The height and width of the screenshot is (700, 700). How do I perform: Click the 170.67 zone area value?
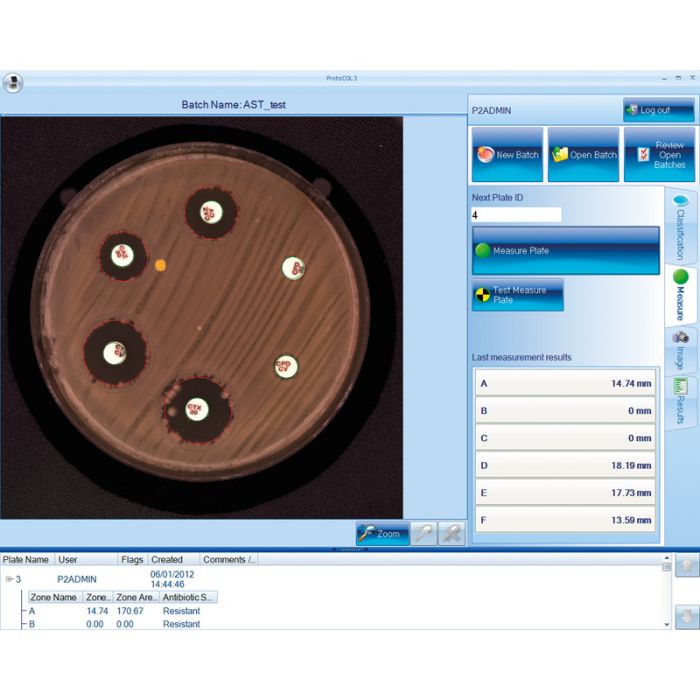(130, 611)
